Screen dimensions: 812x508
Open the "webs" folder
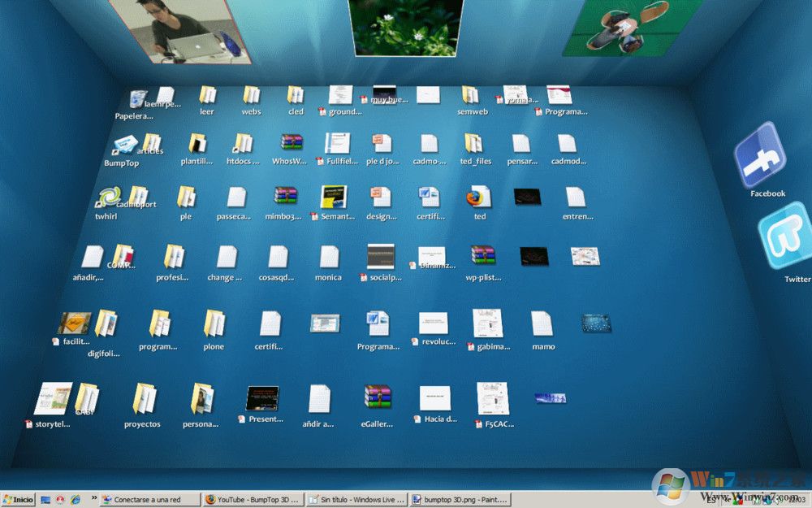tap(250, 95)
